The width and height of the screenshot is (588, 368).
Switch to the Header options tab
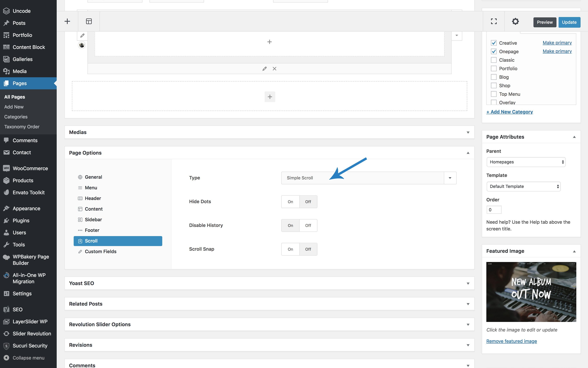tap(93, 198)
